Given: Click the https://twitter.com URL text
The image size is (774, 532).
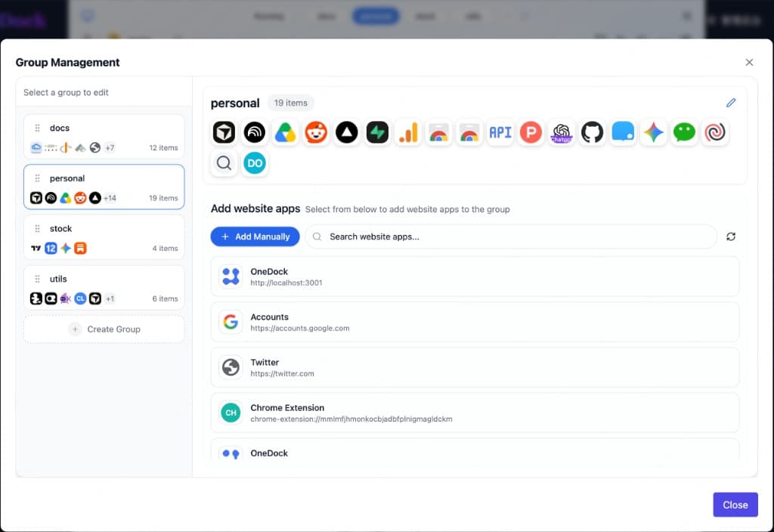Looking at the screenshot, I should tap(282, 373).
